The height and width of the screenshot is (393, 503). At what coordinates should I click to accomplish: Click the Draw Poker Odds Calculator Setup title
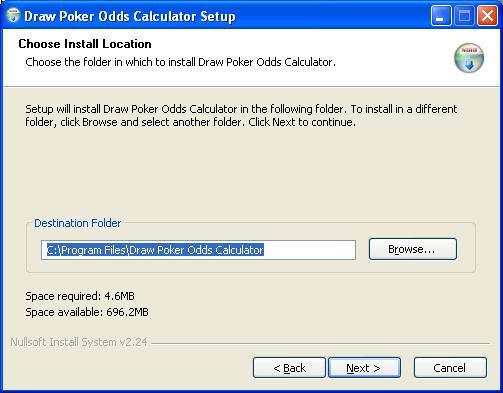(x=130, y=16)
